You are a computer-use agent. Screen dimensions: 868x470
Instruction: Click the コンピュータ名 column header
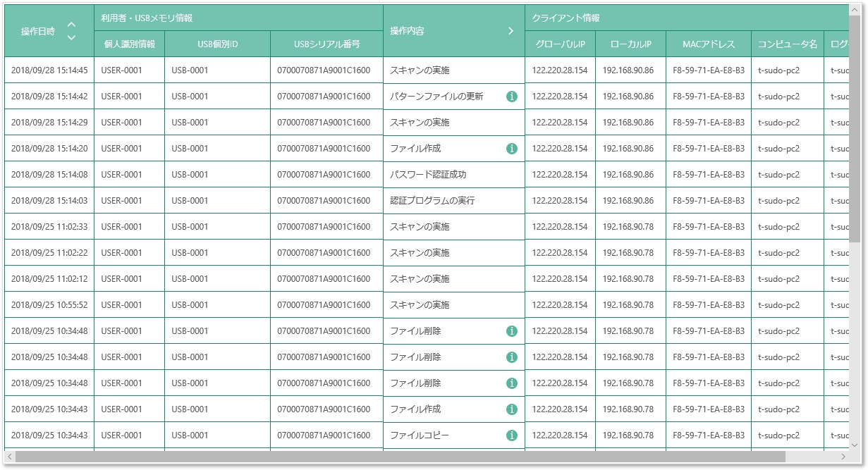(788, 44)
